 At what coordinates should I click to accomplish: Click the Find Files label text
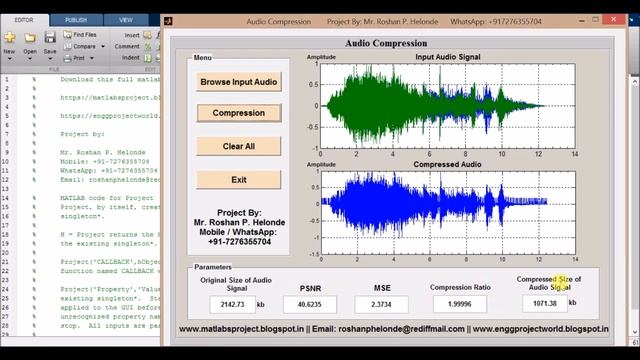85,35
